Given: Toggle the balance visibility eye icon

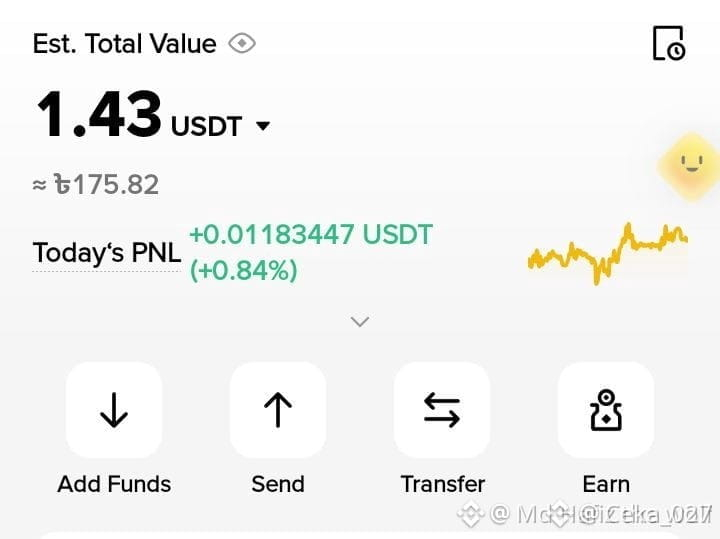Looking at the screenshot, I should [x=242, y=44].
